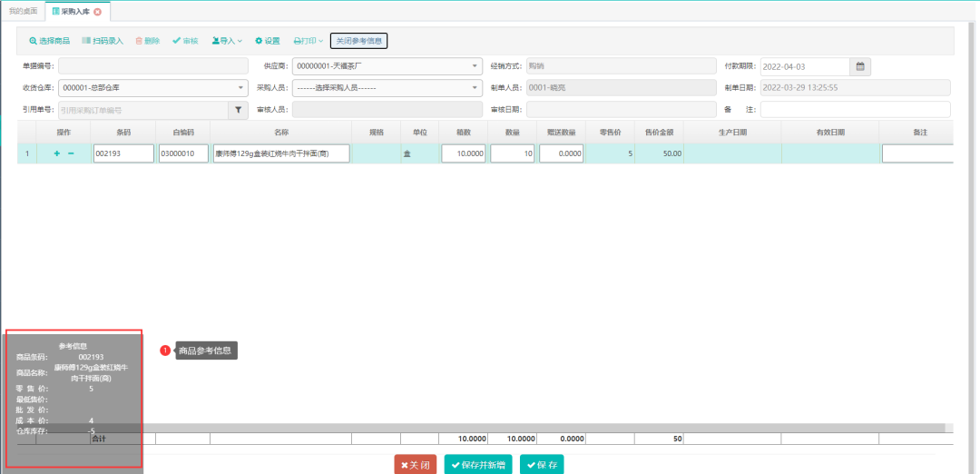Image resolution: width=980 pixels, height=474 pixels.
Task: Click 关闭参考信息 button
Action: (x=359, y=41)
